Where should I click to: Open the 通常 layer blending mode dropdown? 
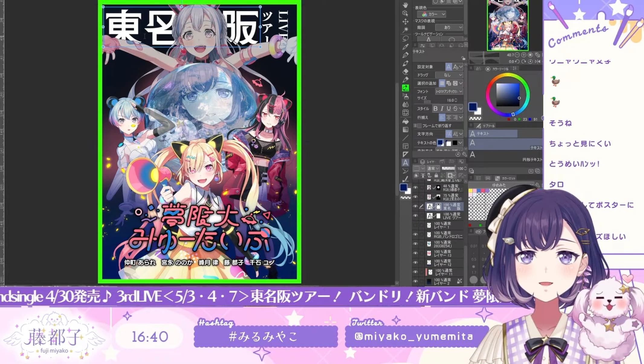(x=432, y=168)
